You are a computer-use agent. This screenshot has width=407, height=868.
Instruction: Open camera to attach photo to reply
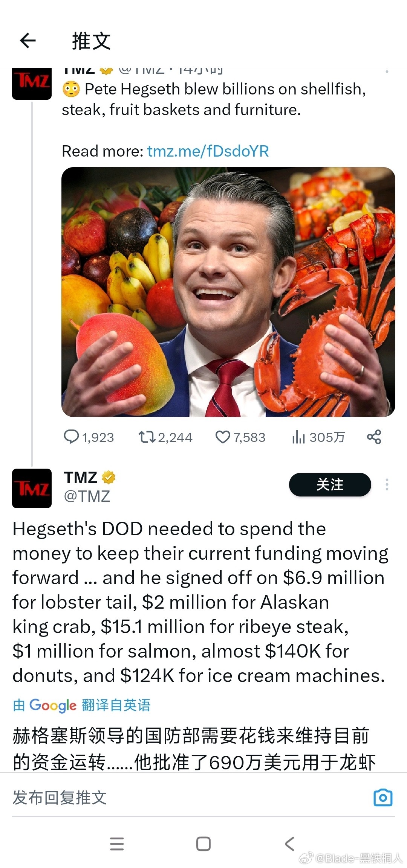tap(383, 798)
